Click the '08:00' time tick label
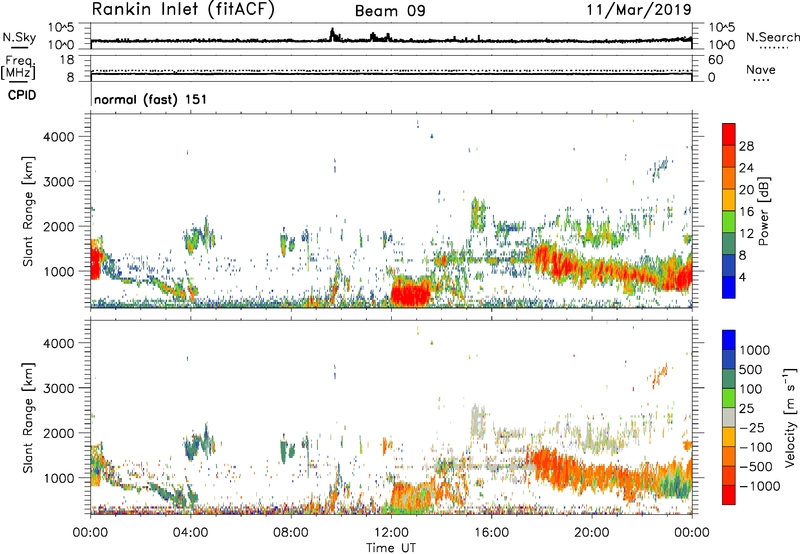The width and height of the screenshot is (800, 554). [290, 533]
